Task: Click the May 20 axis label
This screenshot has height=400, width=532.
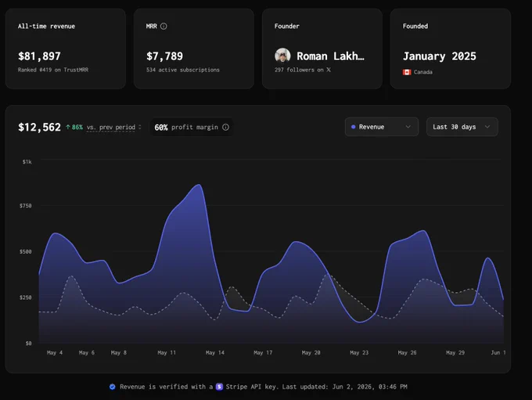Action: pos(311,352)
